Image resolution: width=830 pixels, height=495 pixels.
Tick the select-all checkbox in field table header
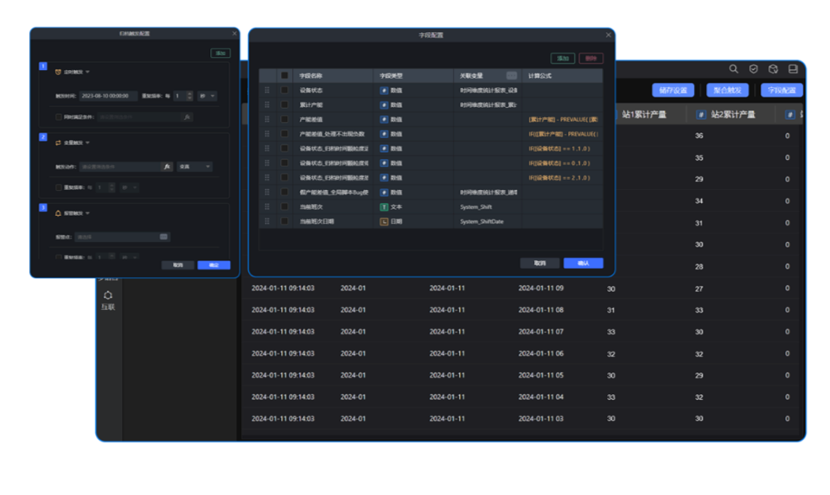coord(285,76)
